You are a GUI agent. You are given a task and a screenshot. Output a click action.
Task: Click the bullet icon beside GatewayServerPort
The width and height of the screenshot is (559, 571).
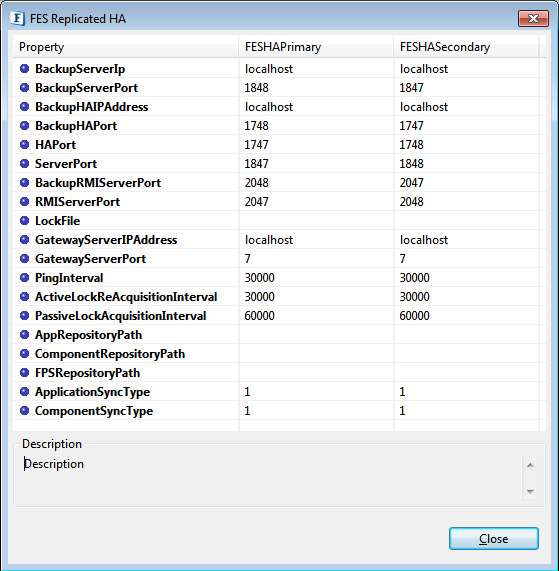point(24,259)
